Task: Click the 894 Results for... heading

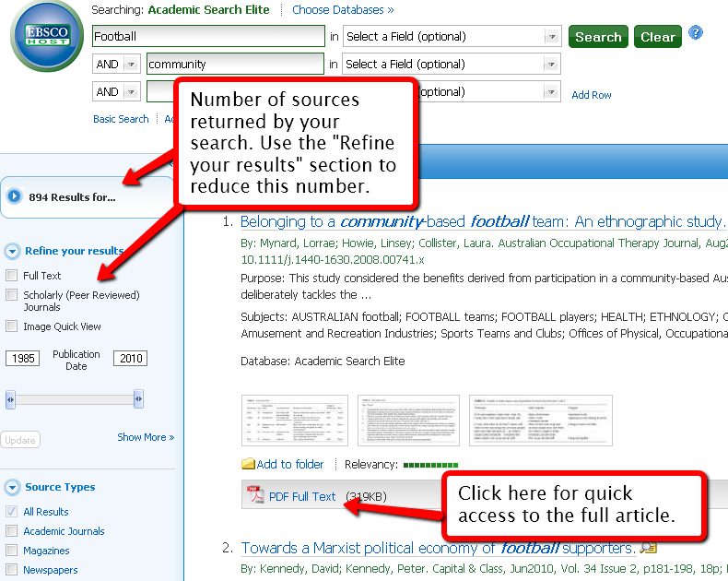Action: [73, 197]
